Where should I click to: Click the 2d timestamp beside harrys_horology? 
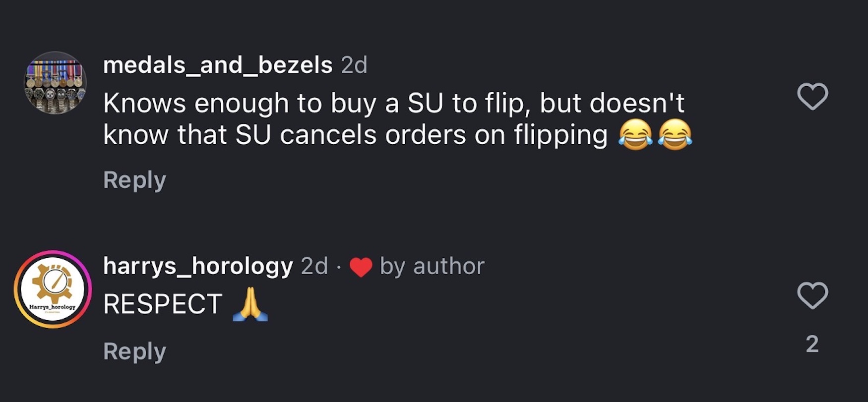(314, 266)
